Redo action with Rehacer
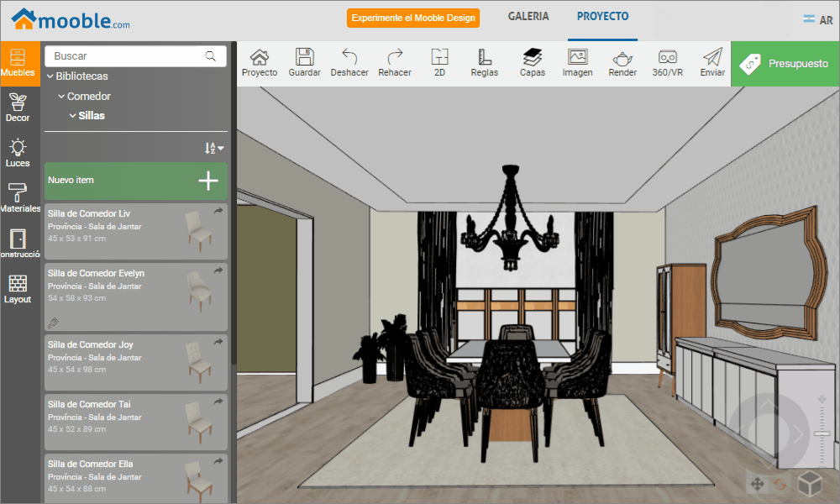840x504 pixels. point(395,63)
